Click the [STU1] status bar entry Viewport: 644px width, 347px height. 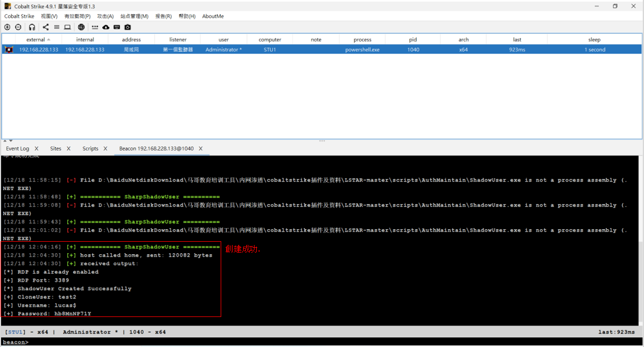tap(15, 332)
